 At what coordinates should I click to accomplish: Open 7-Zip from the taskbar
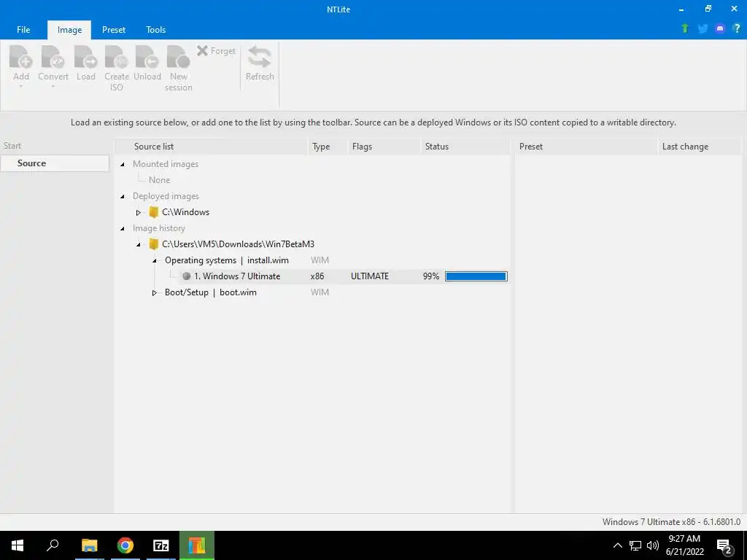click(x=161, y=545)
